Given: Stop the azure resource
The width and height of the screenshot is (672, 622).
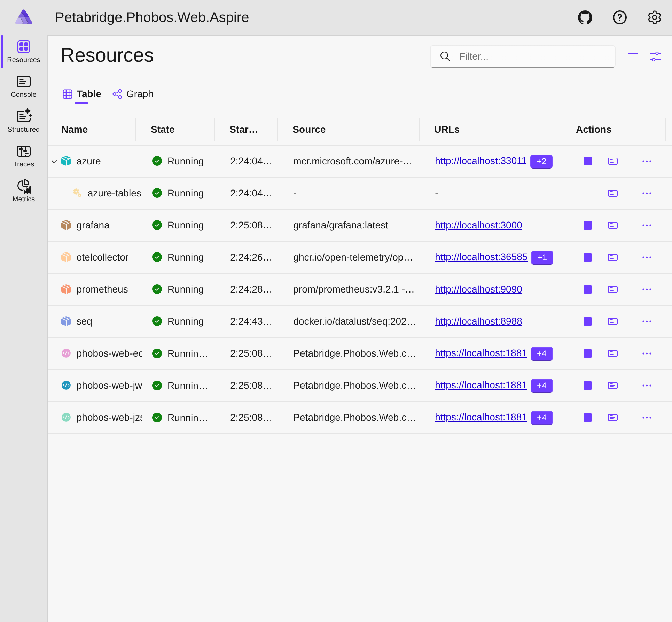Looking at the screenshot, I should [588, 161].
